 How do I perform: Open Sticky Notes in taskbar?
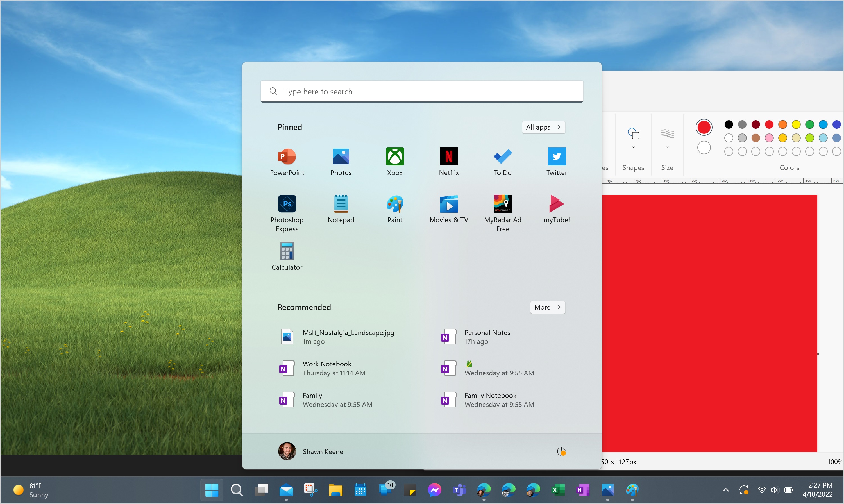(410, 490)
